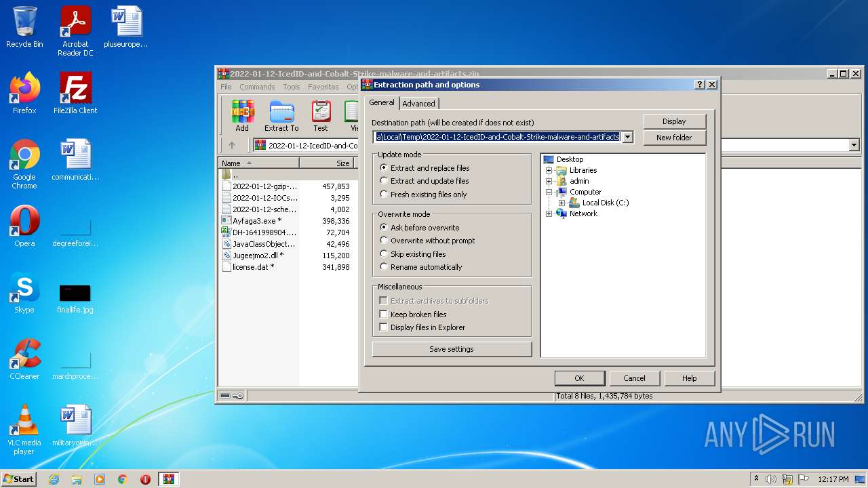Viewport: 868px width, 488px height.
Task: Select the Jugeejmo2.dll file icon
Action: tap(226, 256)
